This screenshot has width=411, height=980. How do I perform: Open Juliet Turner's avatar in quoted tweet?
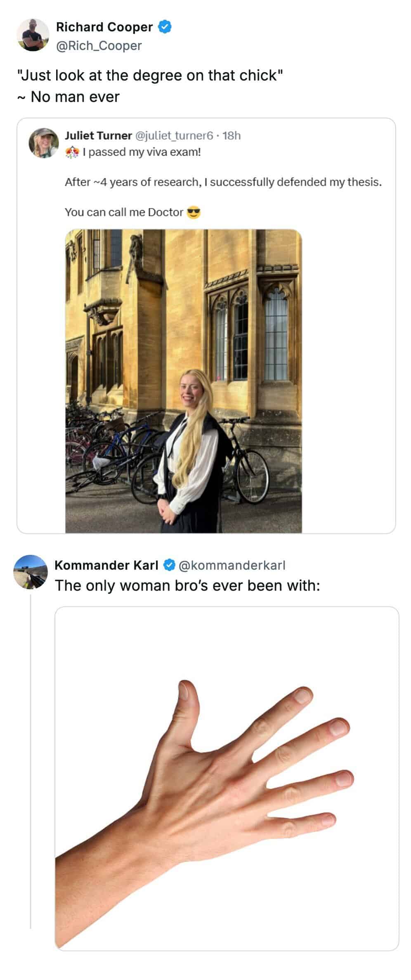[44, 143]
